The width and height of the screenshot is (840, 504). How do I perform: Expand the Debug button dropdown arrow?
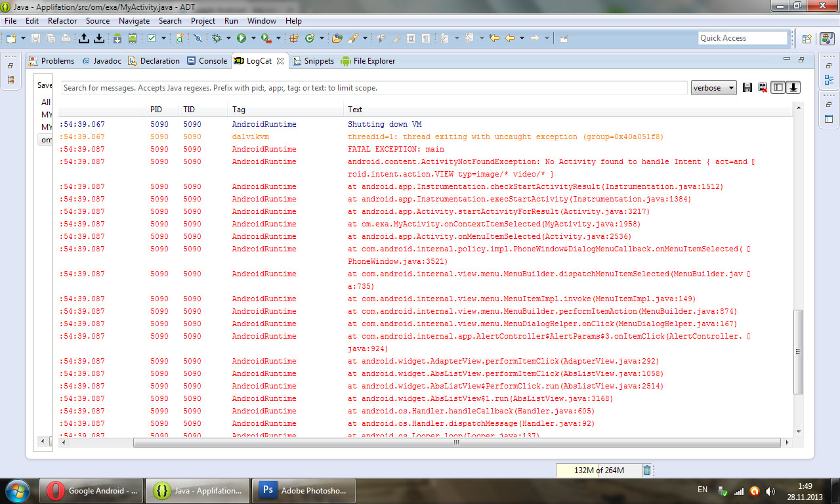click(228, 38)
